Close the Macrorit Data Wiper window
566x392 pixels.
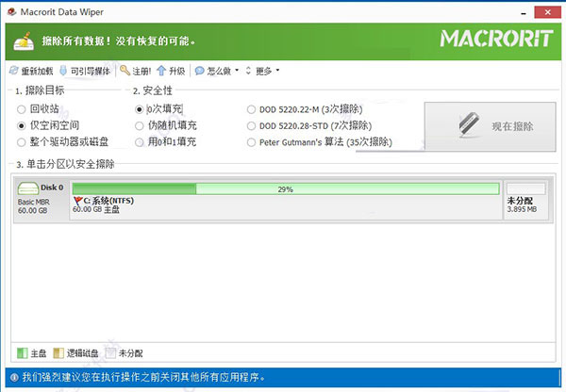(547, 12)
